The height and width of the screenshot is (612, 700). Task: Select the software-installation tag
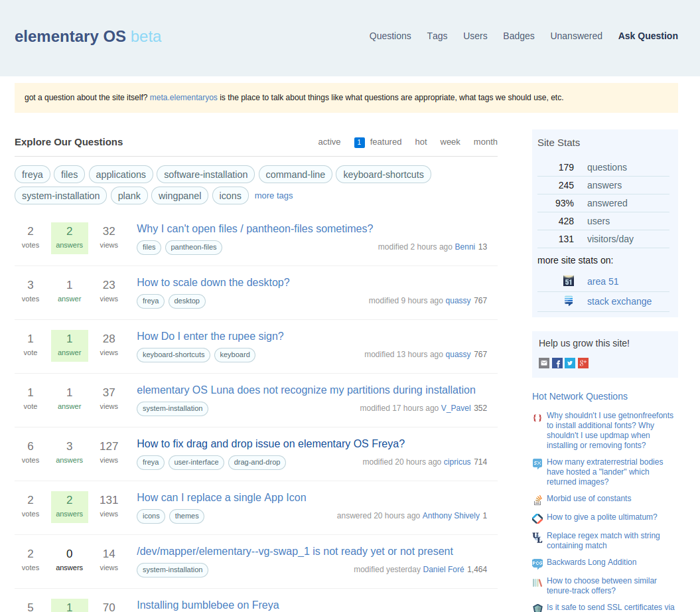[x=206, y=175]
